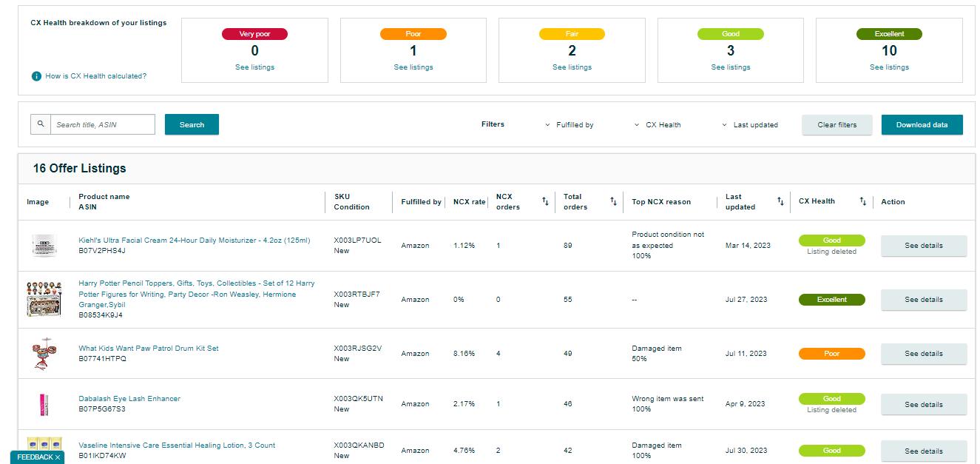This screenshot has height=464, width=980.
Task: See details for Vaseline Intensive Care Lotion
Action: 924,451
